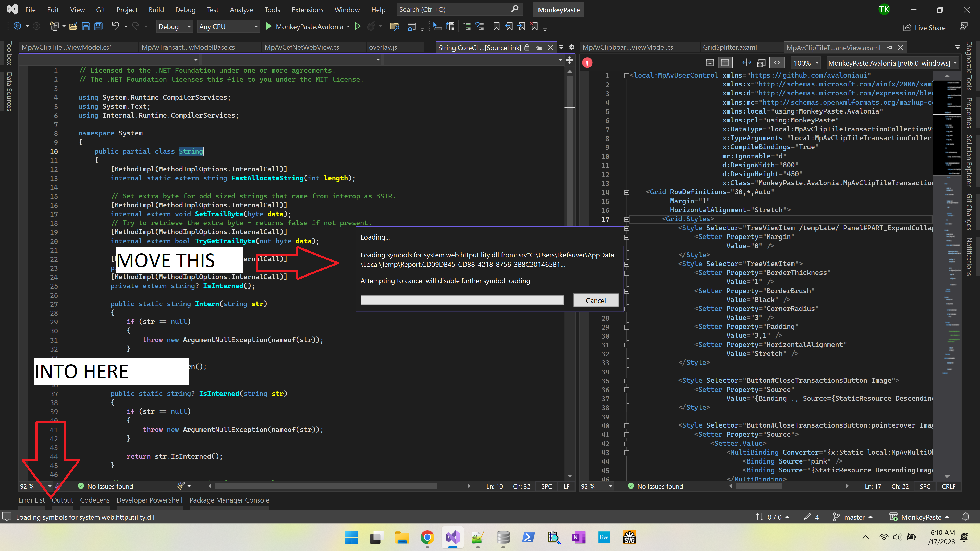Viewport: 980px width, 551px height.
Task: Click the Undo arrow icon
Action: click(115, 26)
